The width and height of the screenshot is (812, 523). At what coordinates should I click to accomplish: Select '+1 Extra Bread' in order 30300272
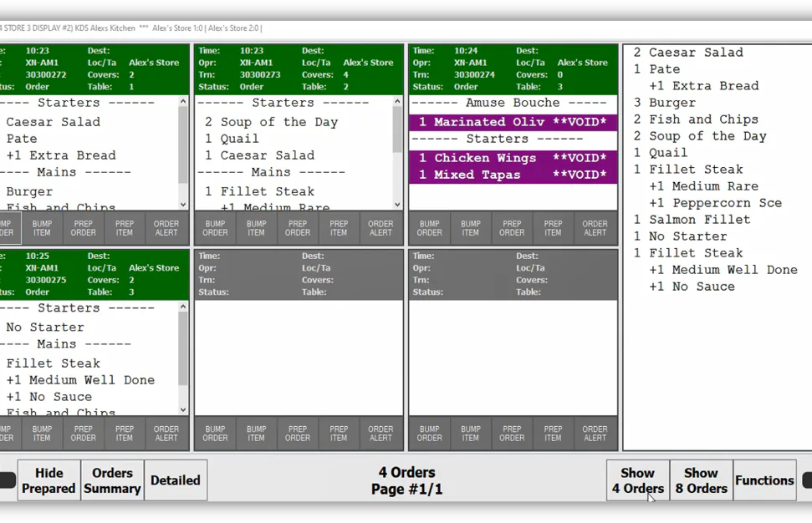point(61,155)
